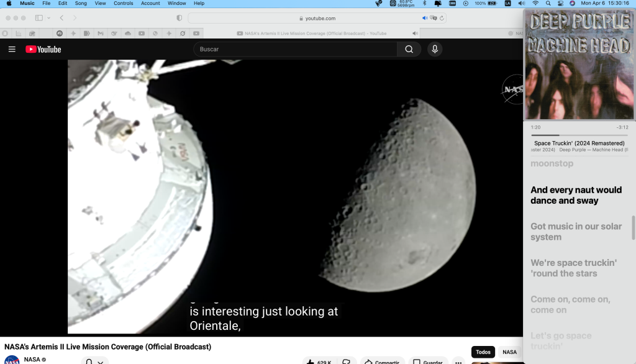This screenshot has width=636, height=364.
Task: Open the three-dot more actions menu
Action: [x=458, y=362]
